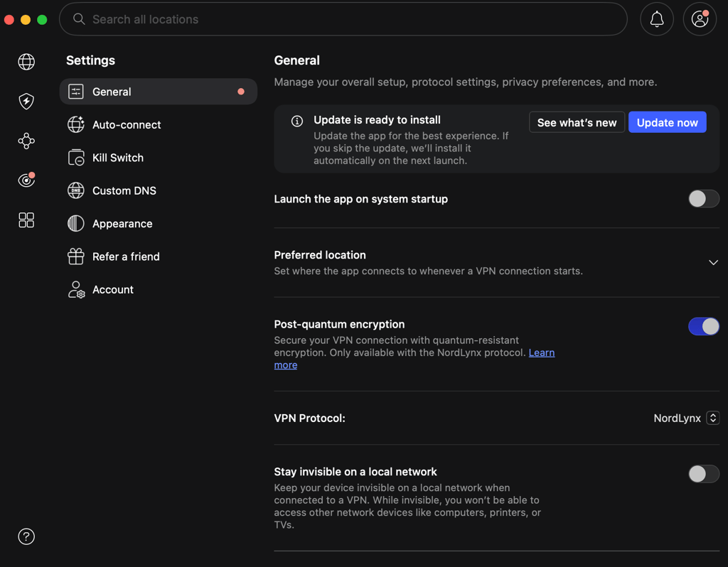Open notifications bell icon
The image size is (728, 567).
656,19
